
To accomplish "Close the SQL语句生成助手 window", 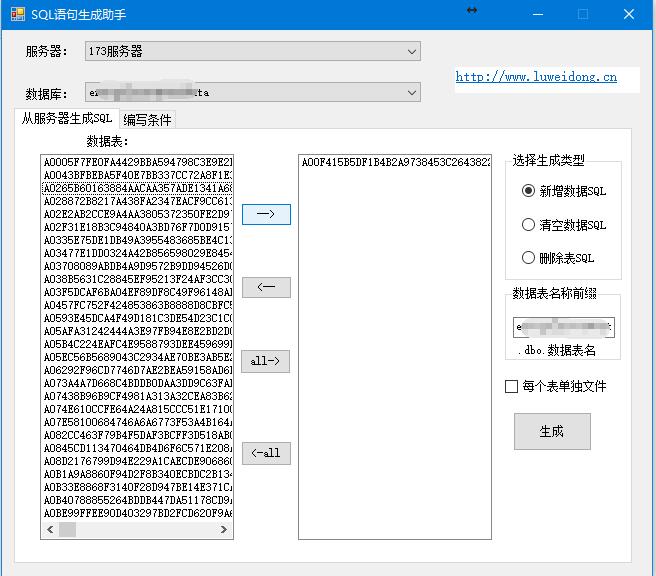I will tap(628, 14).
